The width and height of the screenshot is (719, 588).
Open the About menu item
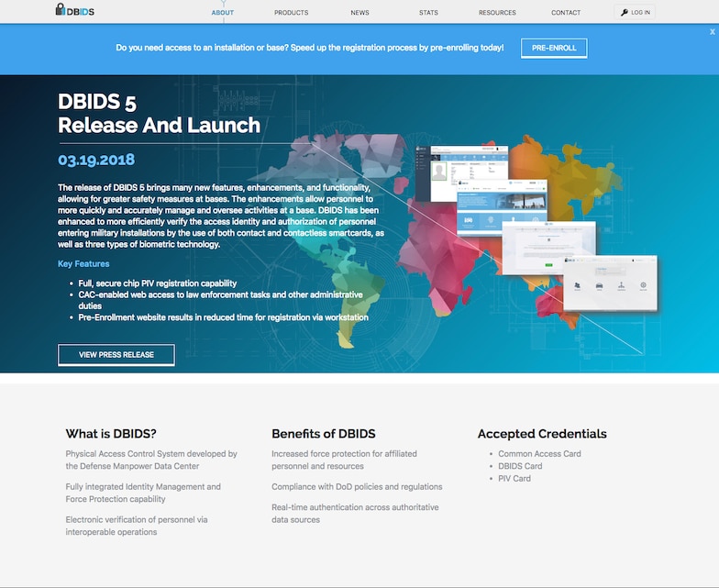[x=222, y=13]
